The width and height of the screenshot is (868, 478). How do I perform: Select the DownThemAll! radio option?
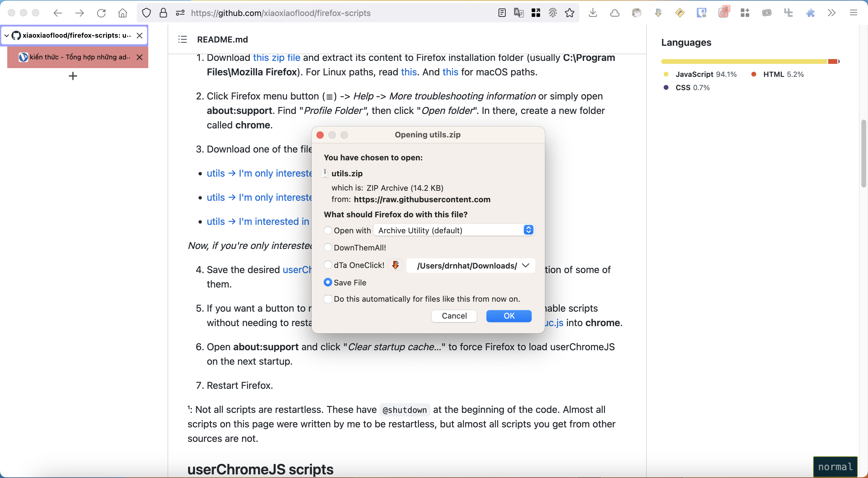click(x=328, y=247)
